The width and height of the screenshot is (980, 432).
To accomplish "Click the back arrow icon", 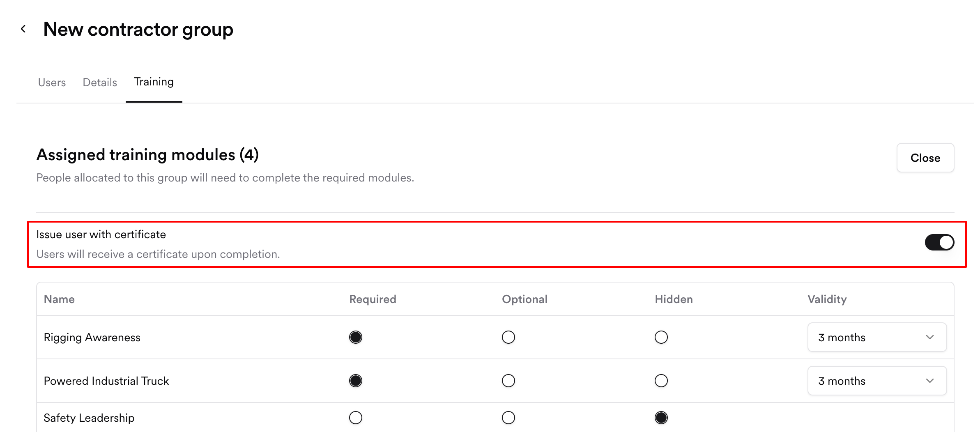I will tap(23, 29).
